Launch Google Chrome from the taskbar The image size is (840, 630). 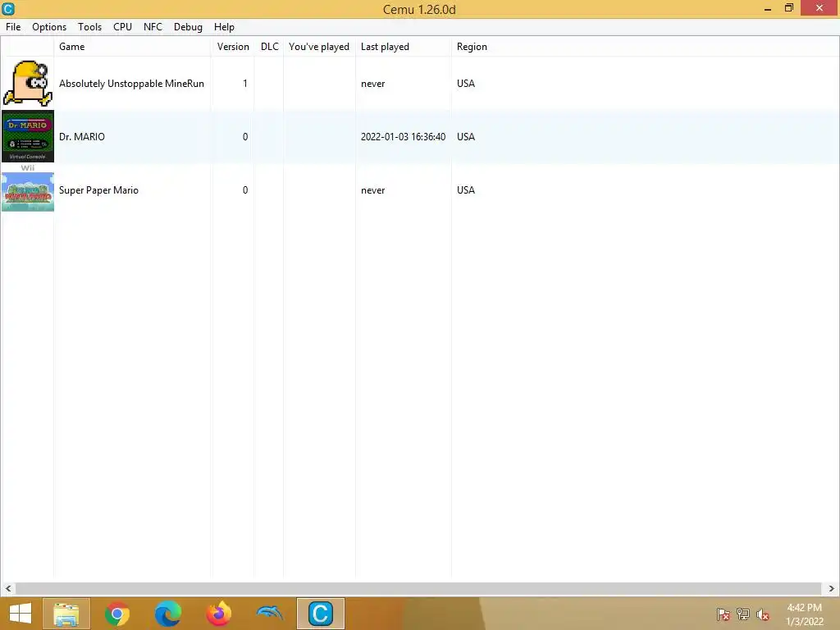(x=117, y=614)
